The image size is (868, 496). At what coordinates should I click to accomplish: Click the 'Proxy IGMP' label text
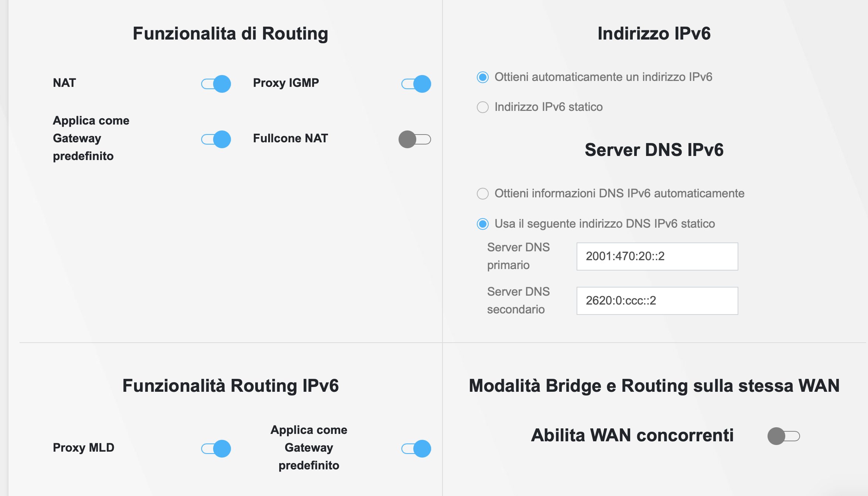[x=286, y=83]
